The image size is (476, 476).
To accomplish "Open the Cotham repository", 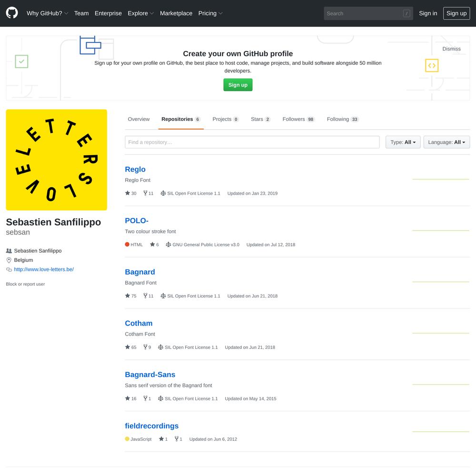I will 139,323.
